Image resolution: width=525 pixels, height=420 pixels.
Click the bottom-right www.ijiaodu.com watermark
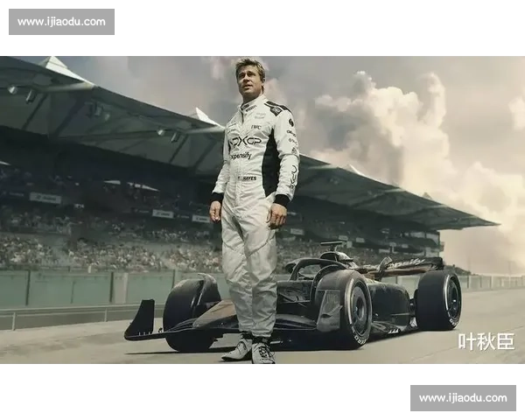click(x=462, y=398)
